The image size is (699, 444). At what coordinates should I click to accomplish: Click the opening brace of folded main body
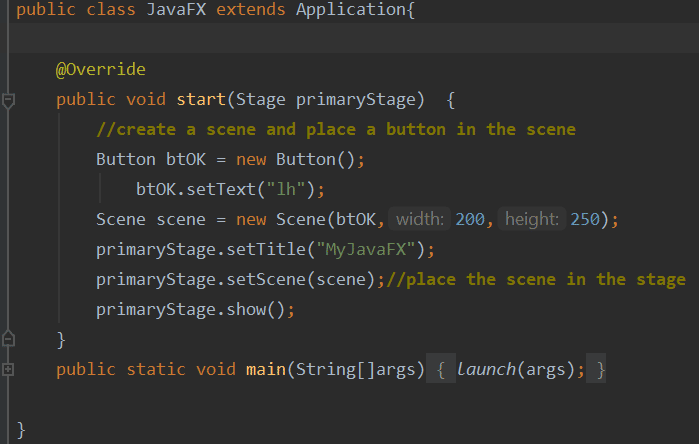[441, 370]
